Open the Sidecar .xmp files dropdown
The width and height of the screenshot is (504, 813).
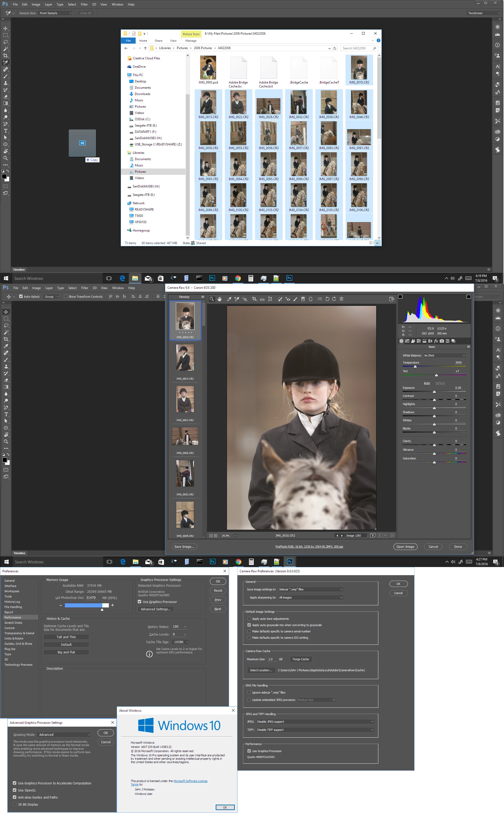[x=310, y=589]
